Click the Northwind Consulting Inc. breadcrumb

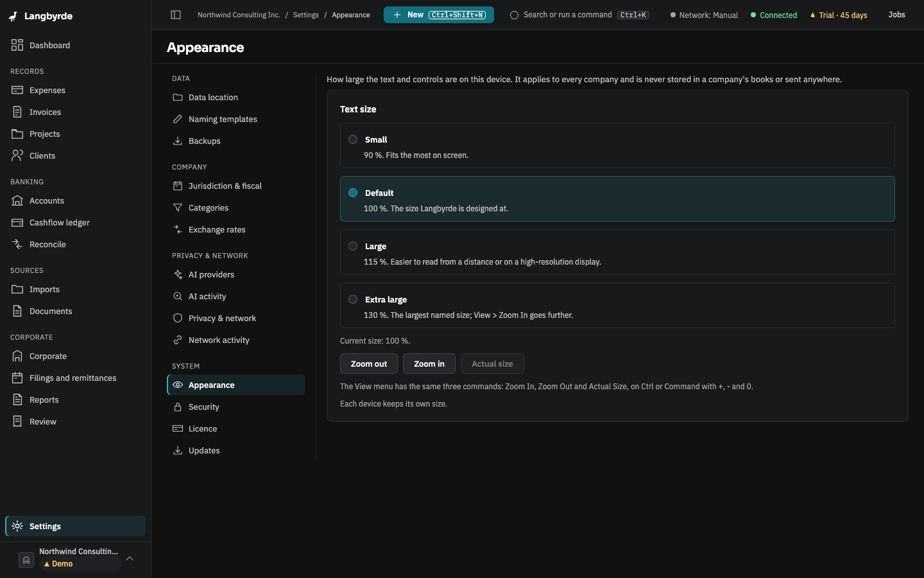click(x=239, y=15)
